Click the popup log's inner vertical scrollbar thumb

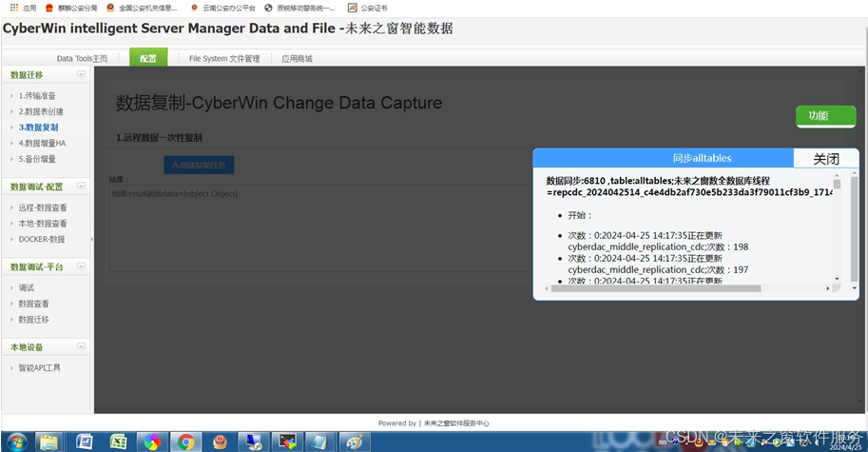(x=837, y=185)
